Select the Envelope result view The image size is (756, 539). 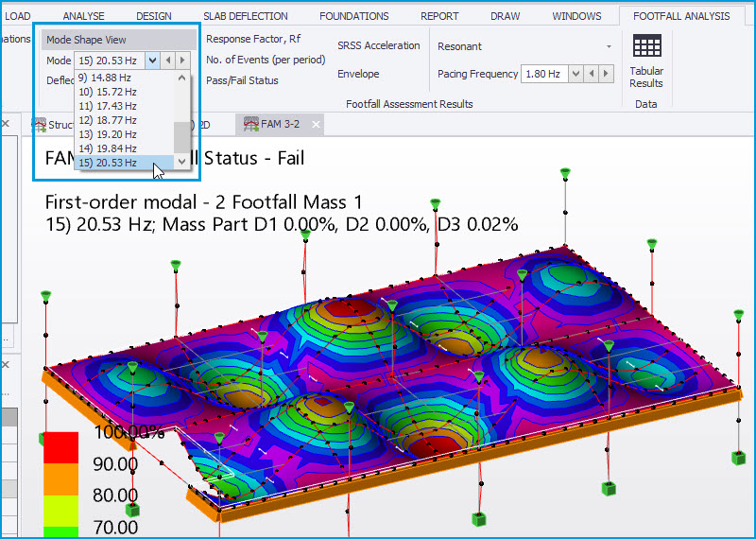pos(358,74)
